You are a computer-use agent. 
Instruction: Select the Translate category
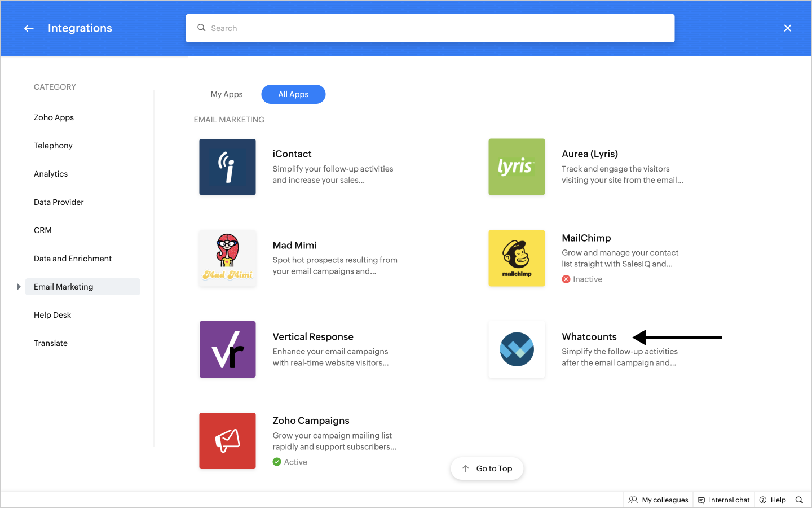(51, 343)
